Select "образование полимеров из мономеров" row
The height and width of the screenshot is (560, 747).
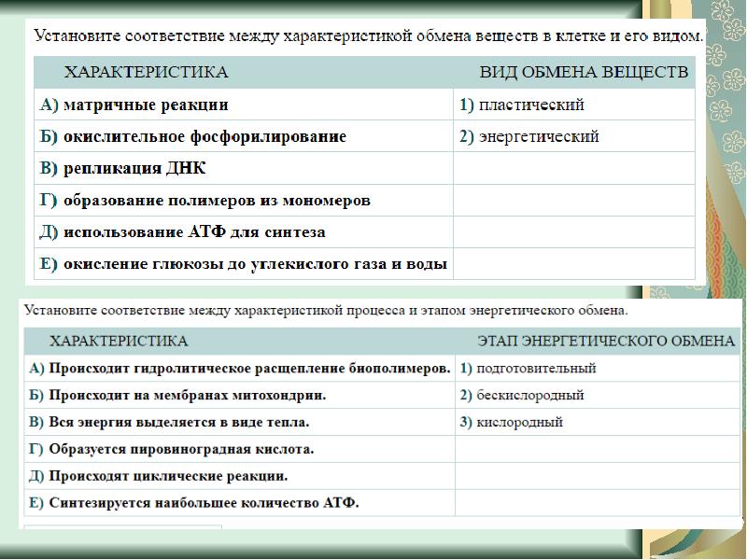205,201
